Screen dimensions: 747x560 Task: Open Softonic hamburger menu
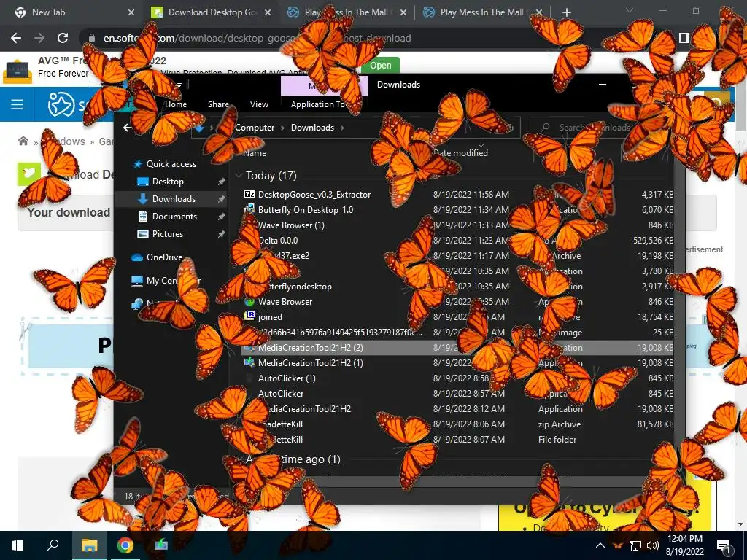tap(18, 104)
